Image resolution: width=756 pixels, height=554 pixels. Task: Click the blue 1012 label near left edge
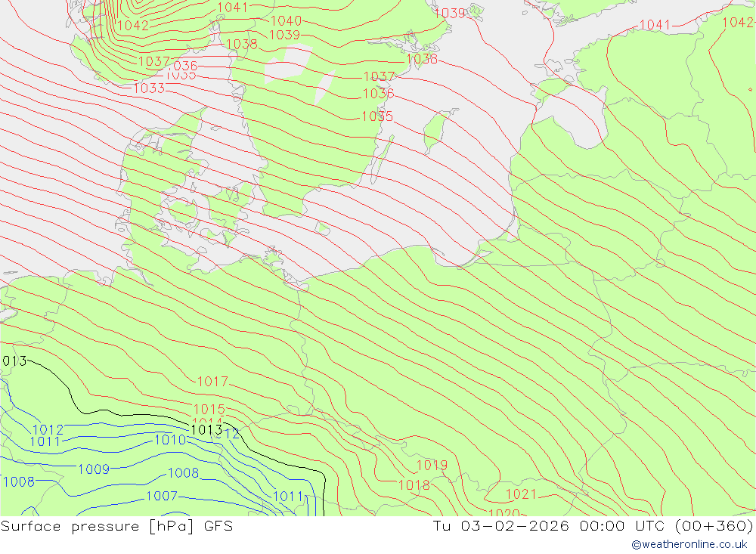(x=48, y=429)
